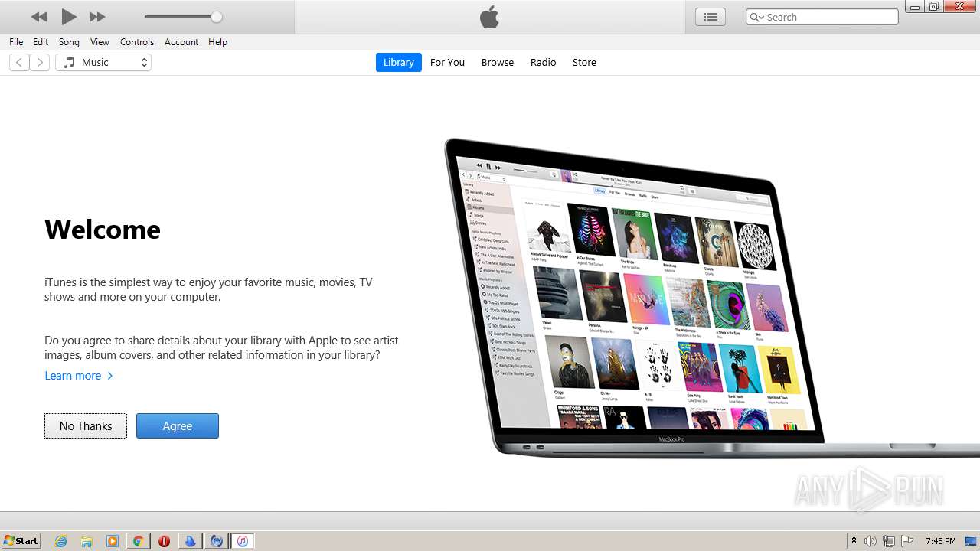Viewport: 980px width, 551px height.
Task: Show hidden tray icons arrow
Action: tap(854, 541)
